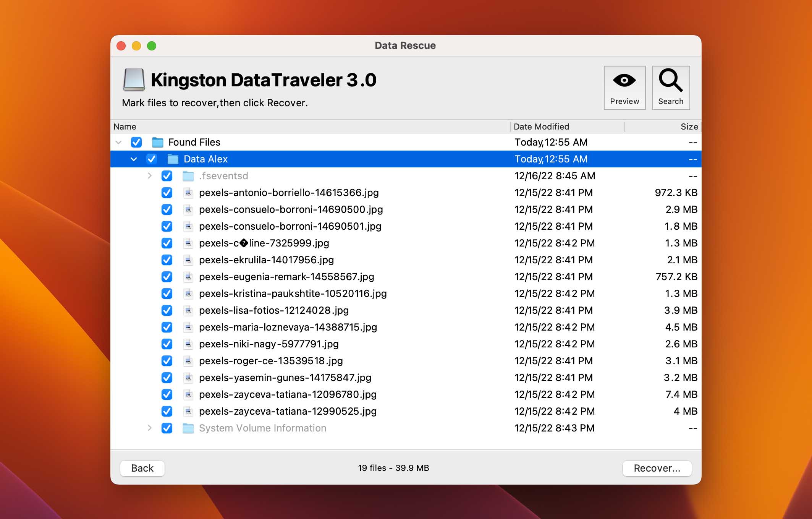Select the pexels-eugenia-remark-14558567.jpg file name

[286, 277]
